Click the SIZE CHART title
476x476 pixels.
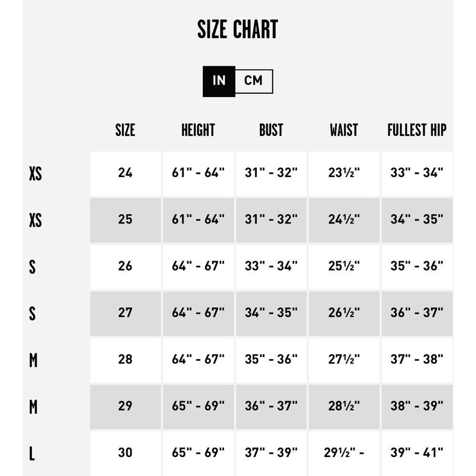[238, 29]
